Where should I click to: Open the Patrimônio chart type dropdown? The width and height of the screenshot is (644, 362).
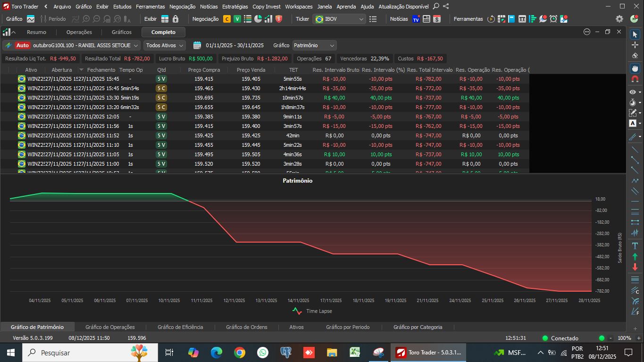(314, 45)
